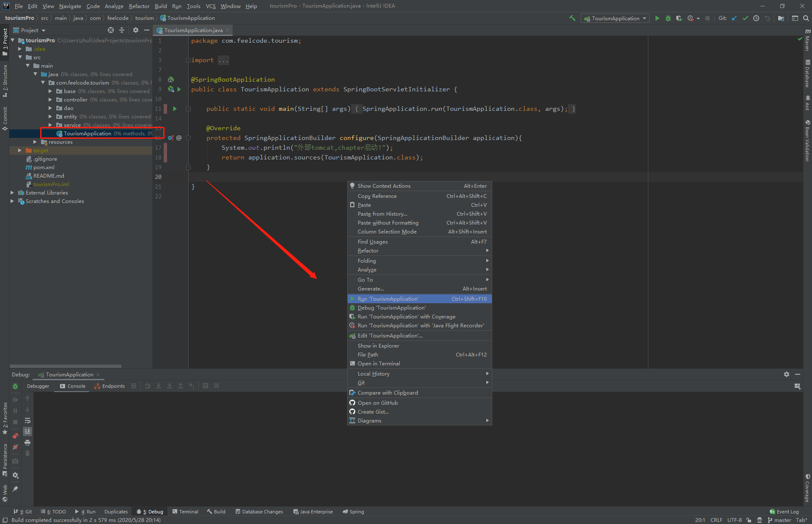The width and height of the screenshot is (812, 524).
Task: Collapse the com.feelcode.tourism package
Action: click(x=43, y=82)
